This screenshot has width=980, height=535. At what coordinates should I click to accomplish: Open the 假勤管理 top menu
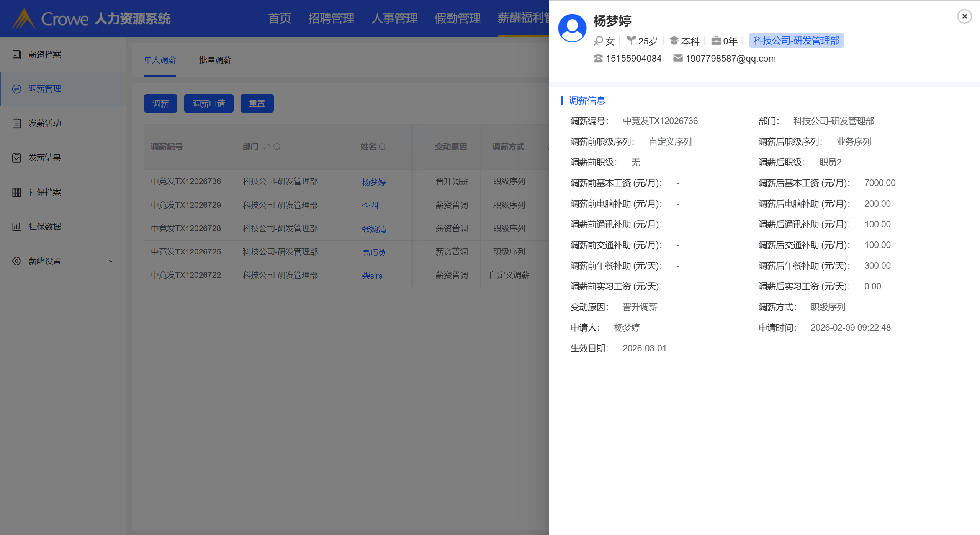click(x=457, y=18)
